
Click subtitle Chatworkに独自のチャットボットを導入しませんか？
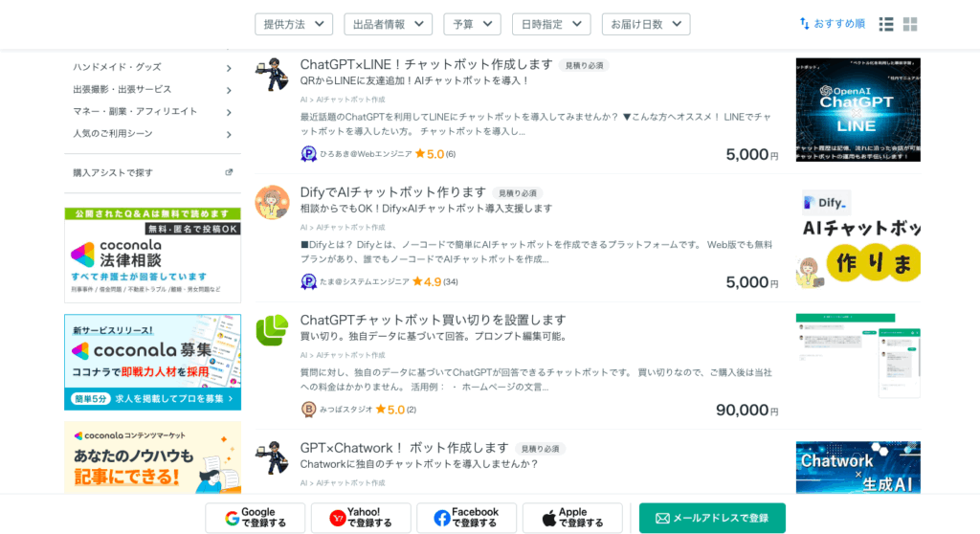point(419,464)
